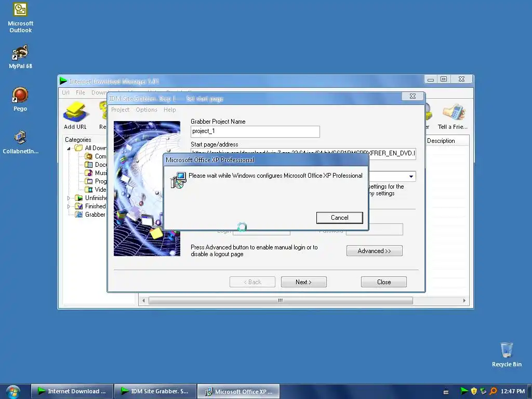Select the Finished folder icon
This screenshot has height=399, width=532.
[x=79, y=206]
